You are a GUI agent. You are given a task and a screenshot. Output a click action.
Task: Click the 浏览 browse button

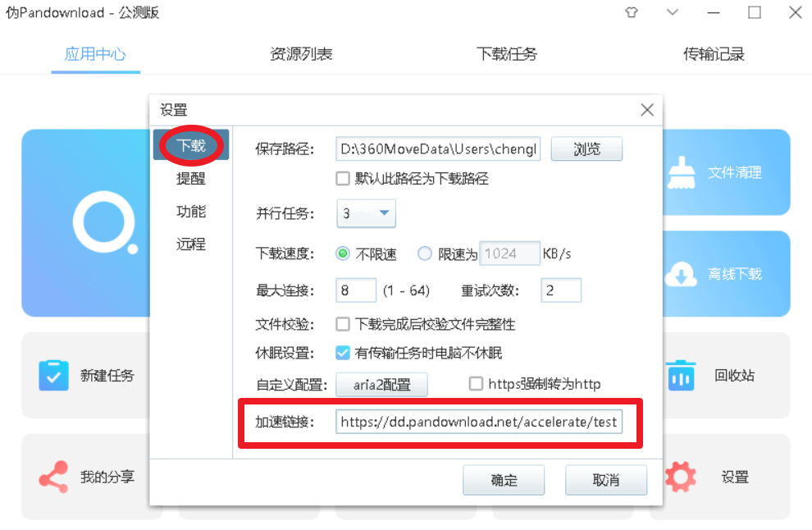click(586, 149)
